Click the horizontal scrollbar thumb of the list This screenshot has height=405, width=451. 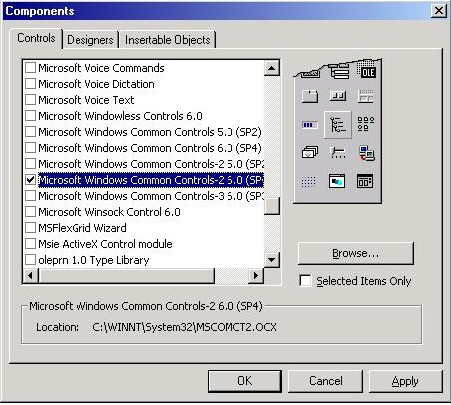point(126,276)
